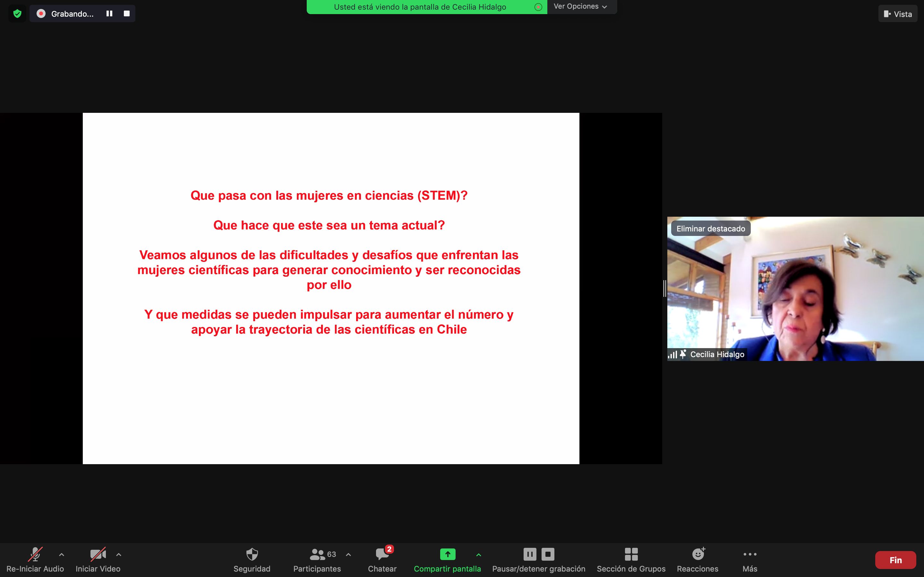The width and height of the screenshot is (924, 577).
Task: Expand audio options chevron
Action: point(62,555)
